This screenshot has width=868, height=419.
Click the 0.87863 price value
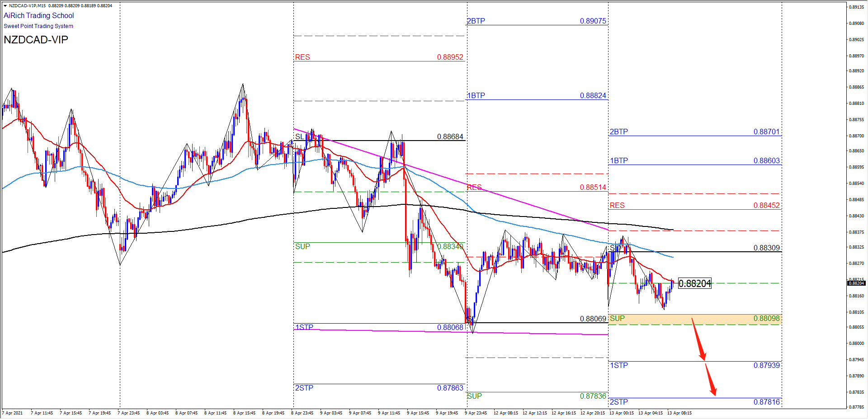(450, 388)
